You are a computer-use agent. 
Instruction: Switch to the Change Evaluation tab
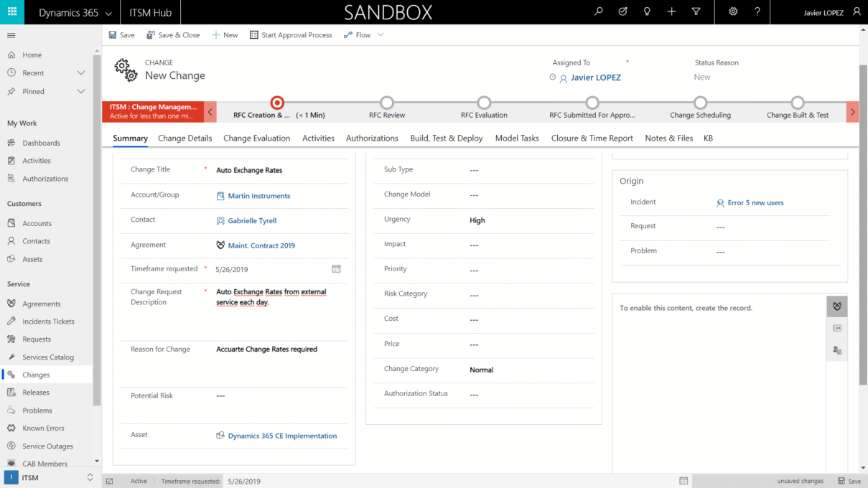[x=256, y=138]
